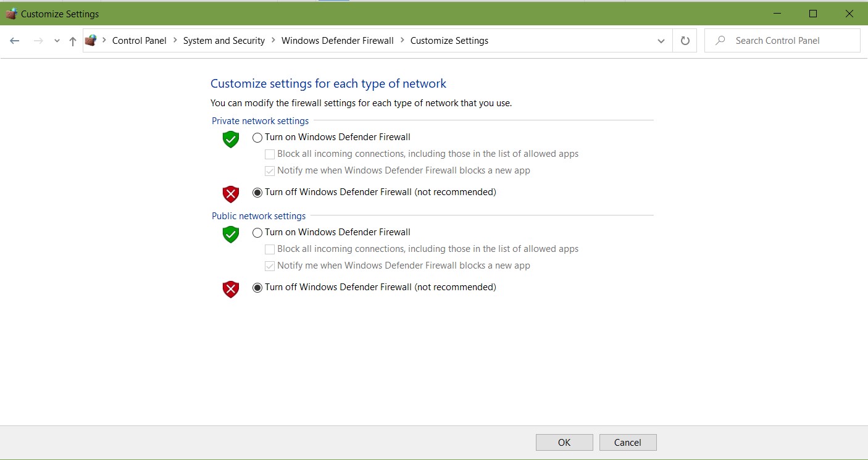Turn off firewall for public network
868x460 pixels.
(257, 288)
